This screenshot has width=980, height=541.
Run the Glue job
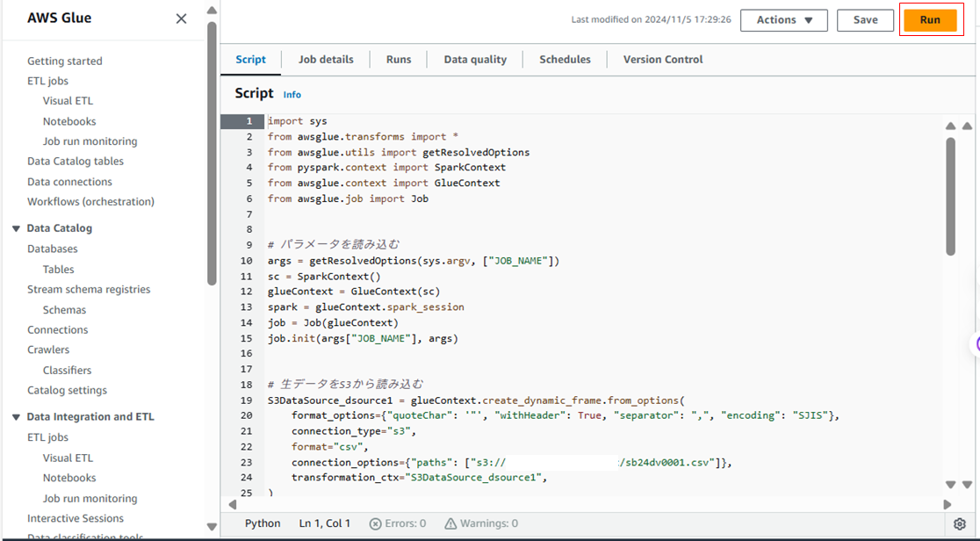pos(930,20)
